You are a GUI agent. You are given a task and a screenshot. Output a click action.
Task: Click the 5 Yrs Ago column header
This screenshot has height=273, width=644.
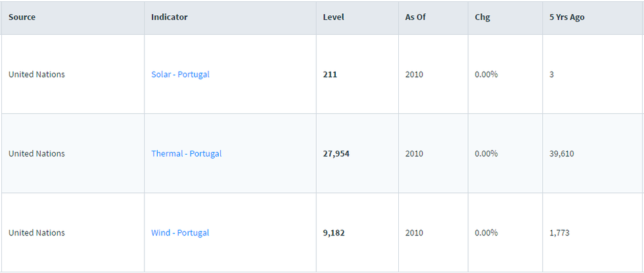566,17
